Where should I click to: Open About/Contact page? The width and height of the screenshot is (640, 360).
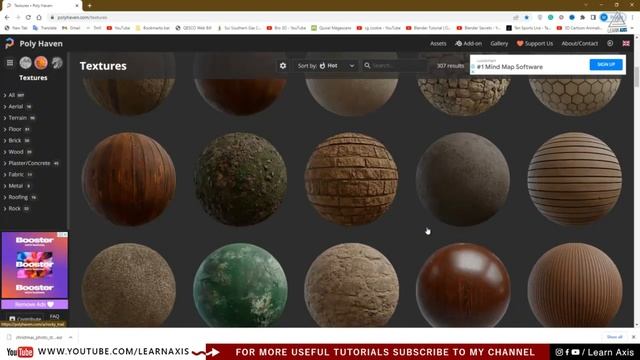point(580,43)
